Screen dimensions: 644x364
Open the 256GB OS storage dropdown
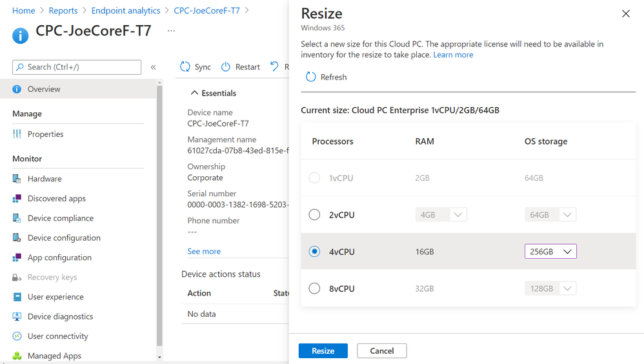point(550,252)
